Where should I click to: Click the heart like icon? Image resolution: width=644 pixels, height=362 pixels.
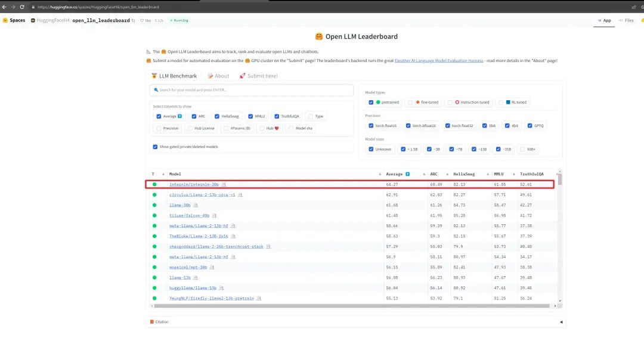[142, 20]
